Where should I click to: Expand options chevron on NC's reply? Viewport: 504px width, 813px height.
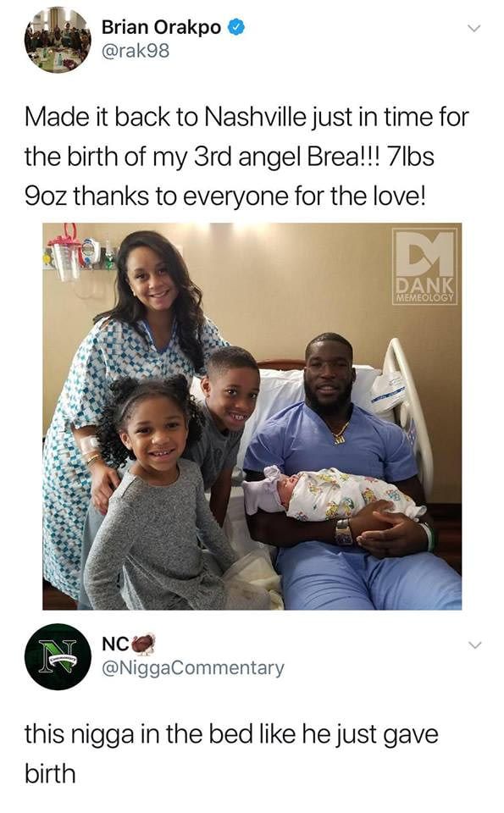(474, 645)
